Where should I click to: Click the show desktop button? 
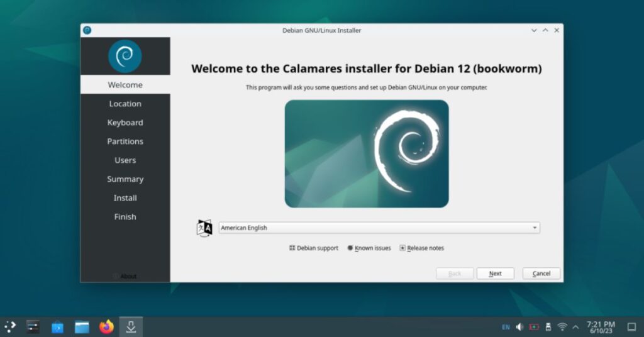point(631,327)
